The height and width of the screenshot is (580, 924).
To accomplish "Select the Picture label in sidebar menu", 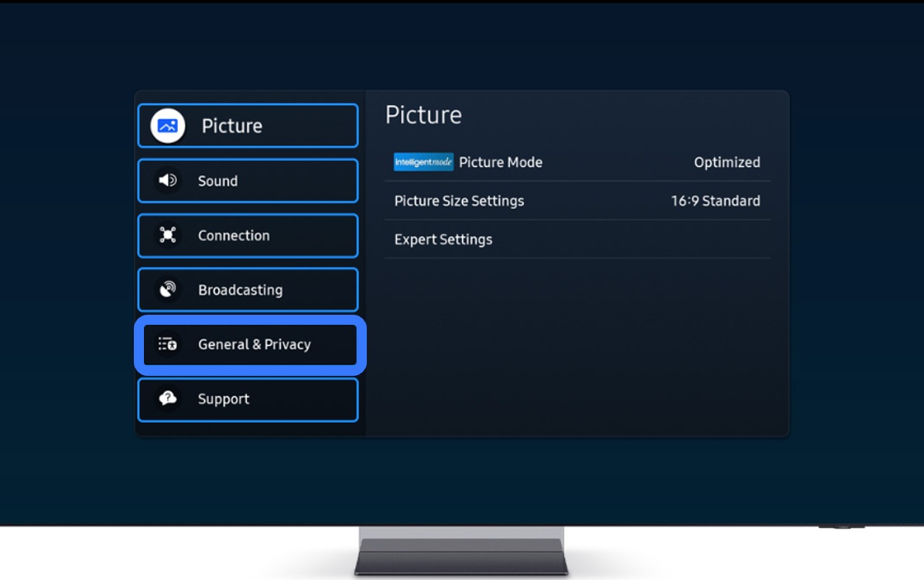I will tap(231, 126).
